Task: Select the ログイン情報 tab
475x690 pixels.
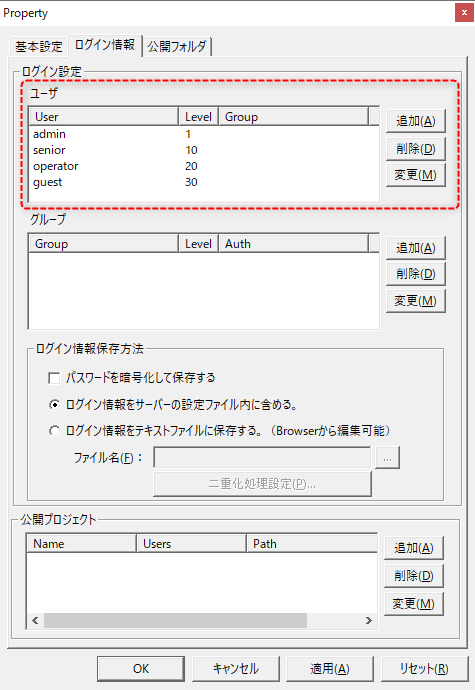Action: tap(105, 45)
